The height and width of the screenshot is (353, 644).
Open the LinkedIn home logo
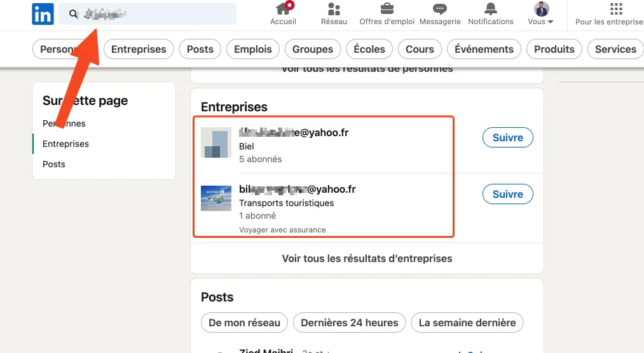coord(43,14)
